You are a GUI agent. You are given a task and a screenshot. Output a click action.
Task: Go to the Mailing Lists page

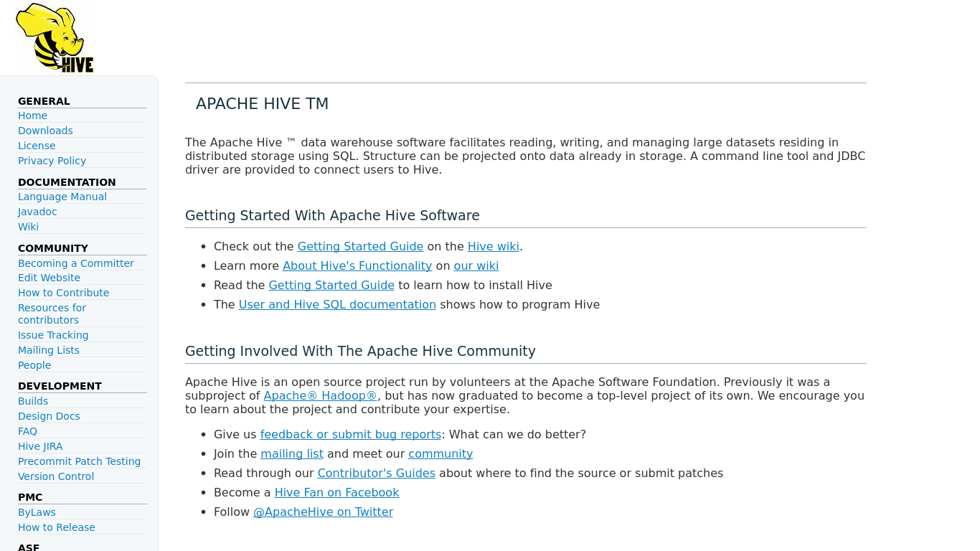pyautogui.click(x=49, y=350)
